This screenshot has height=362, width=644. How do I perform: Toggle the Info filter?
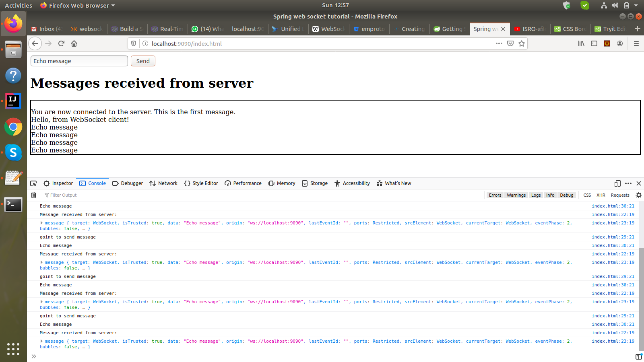pos(550,195)
